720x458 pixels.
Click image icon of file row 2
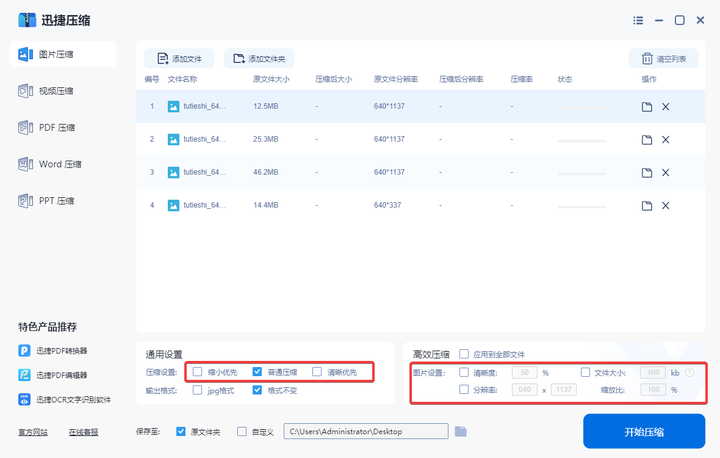click(x=173, y=139)
